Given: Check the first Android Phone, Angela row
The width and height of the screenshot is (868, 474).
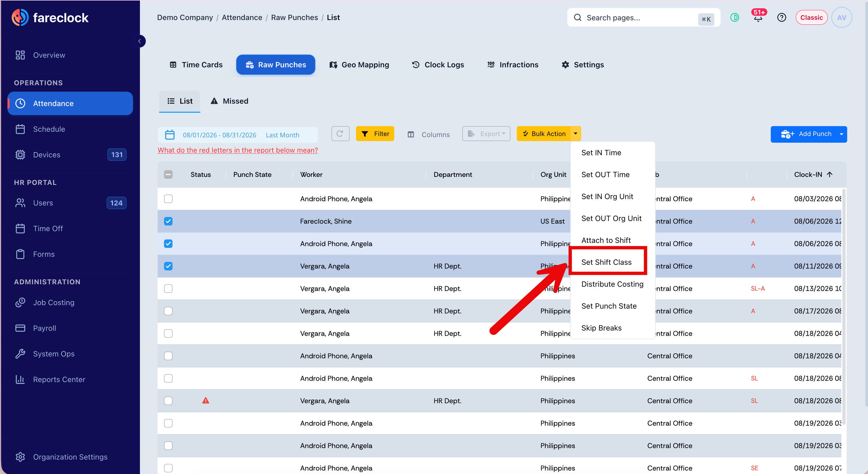Looking at the screenshot, I should pos(168,199).
